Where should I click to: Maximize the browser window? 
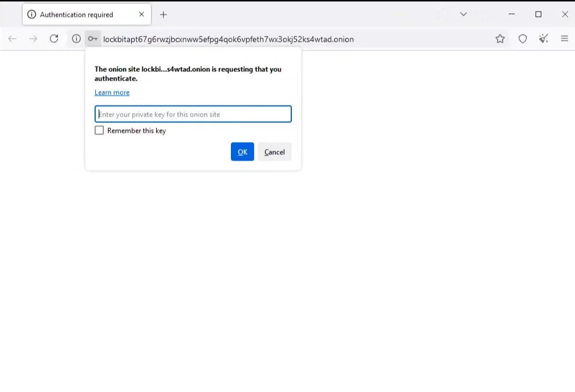[538, 14]
